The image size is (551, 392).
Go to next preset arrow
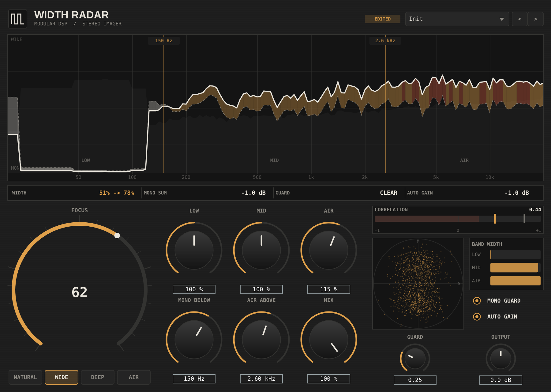tap(536, 19)
